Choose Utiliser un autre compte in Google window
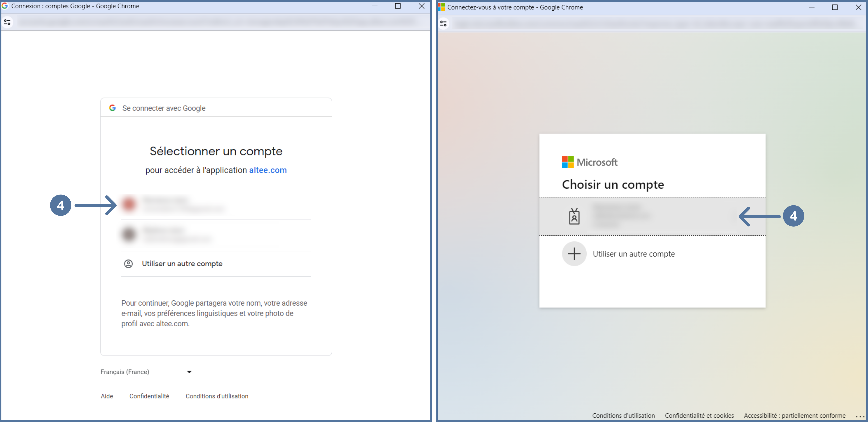This screenshot has height=422, width=868. click(216, 264)
